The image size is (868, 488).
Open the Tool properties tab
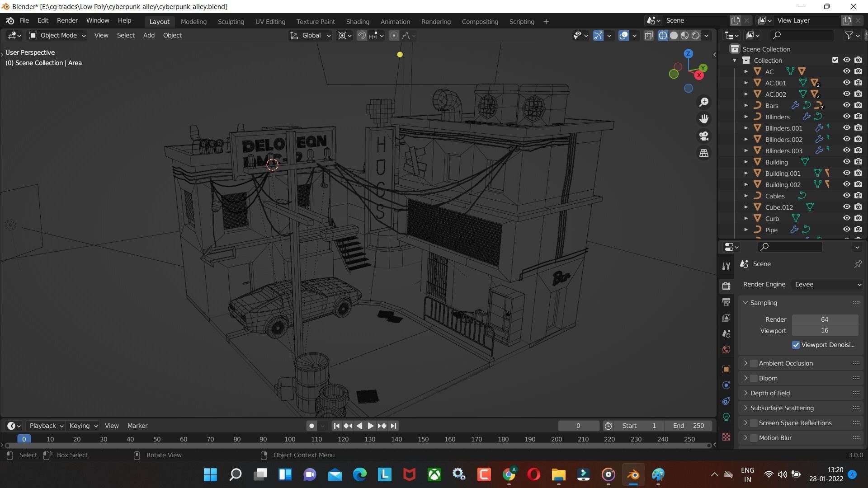726,266
